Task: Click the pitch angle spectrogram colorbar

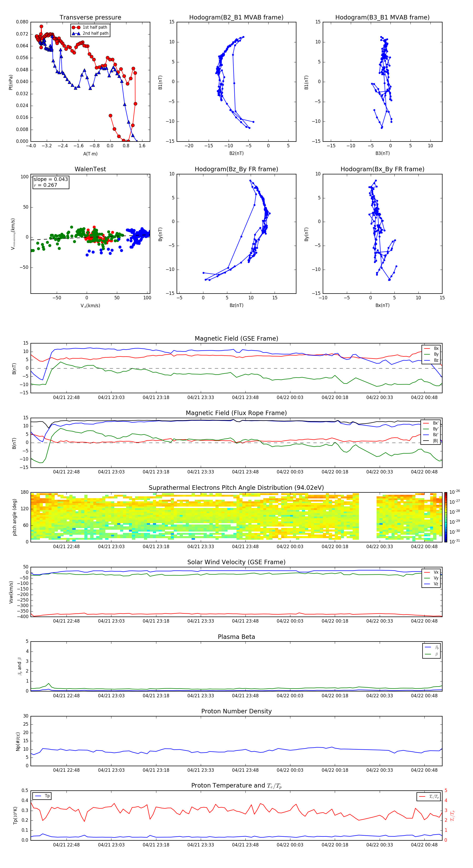Action: click(446, 517)
